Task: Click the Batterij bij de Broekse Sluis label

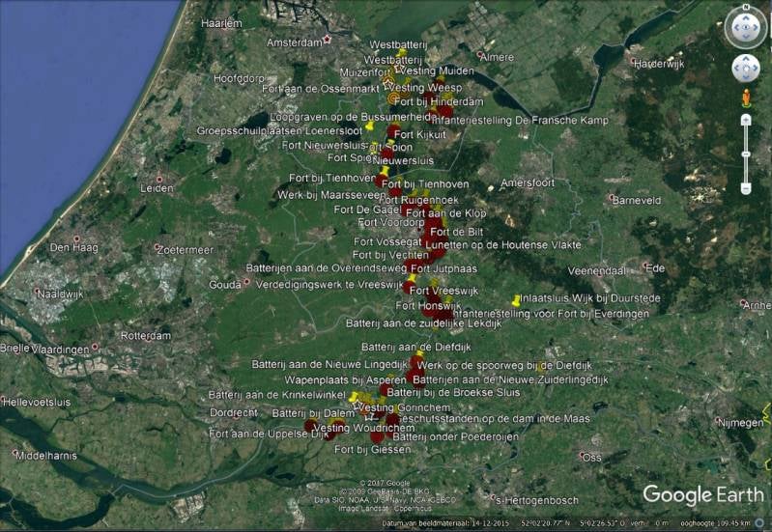Action: [x=453, y=393]
